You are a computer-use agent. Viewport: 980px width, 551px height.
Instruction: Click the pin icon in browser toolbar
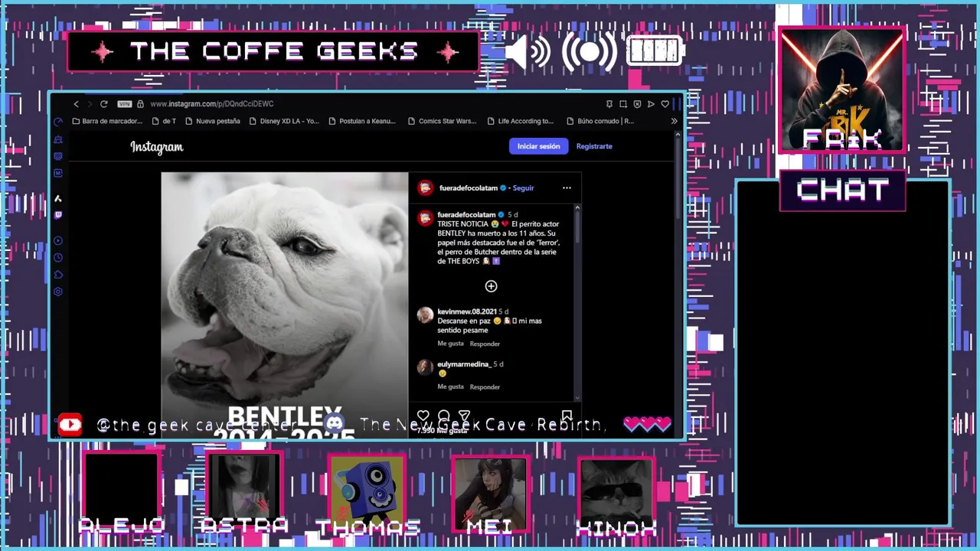point(609,104)
